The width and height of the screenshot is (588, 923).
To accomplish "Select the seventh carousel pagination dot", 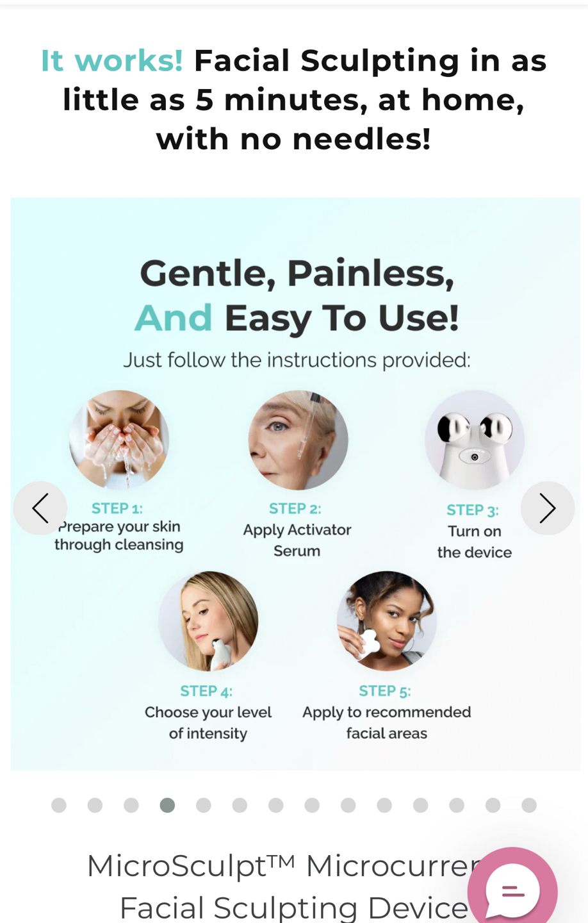I will coord(276,805).
